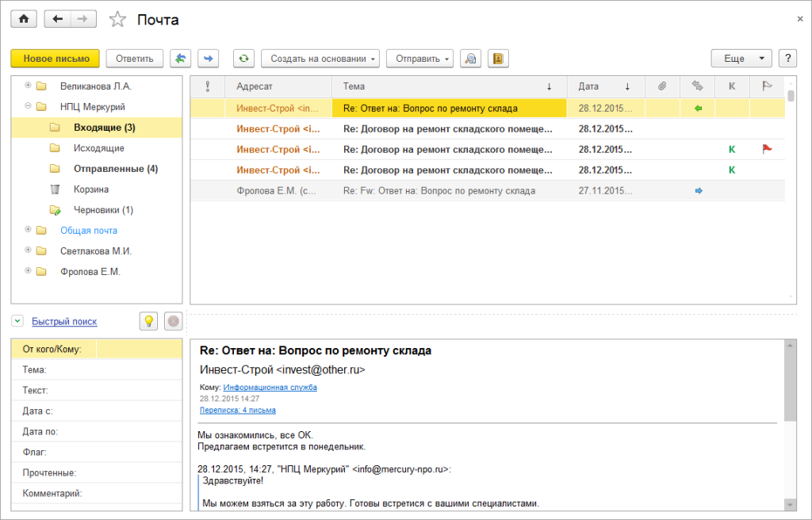This screenshot has height=520, width=812.
Task: Click the Тема search input field
Action: pos(140,370)
